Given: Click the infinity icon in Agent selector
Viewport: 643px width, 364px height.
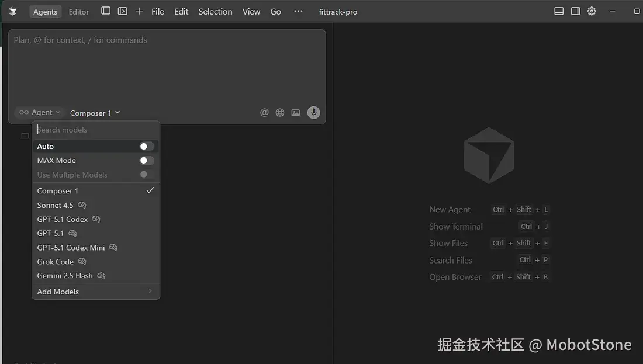Looking at the screenshot, I should [x=24, y=112].
